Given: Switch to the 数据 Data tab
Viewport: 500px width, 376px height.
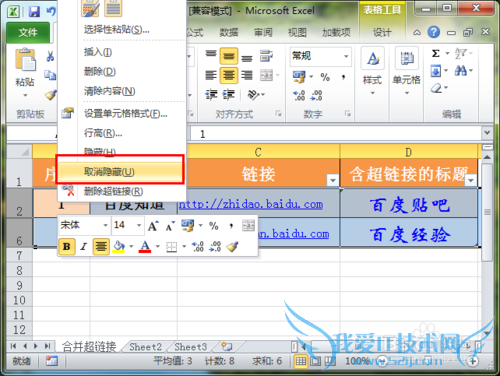Looking at the screenshot, I should coord(229,33).
